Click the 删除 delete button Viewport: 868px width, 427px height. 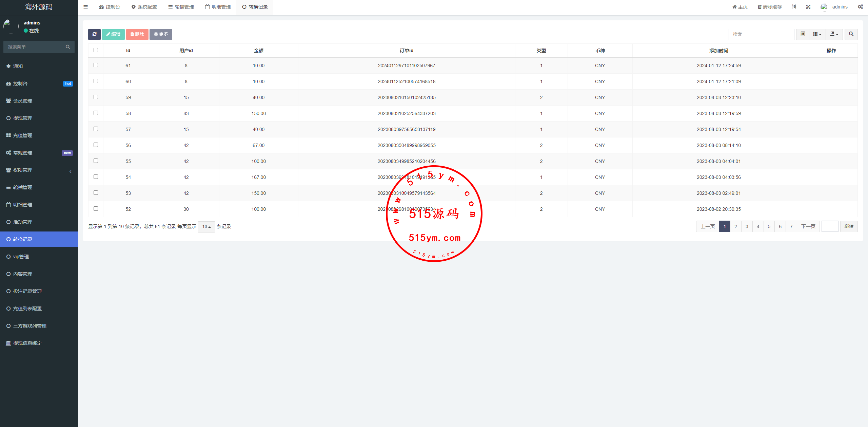click(137, 34)
